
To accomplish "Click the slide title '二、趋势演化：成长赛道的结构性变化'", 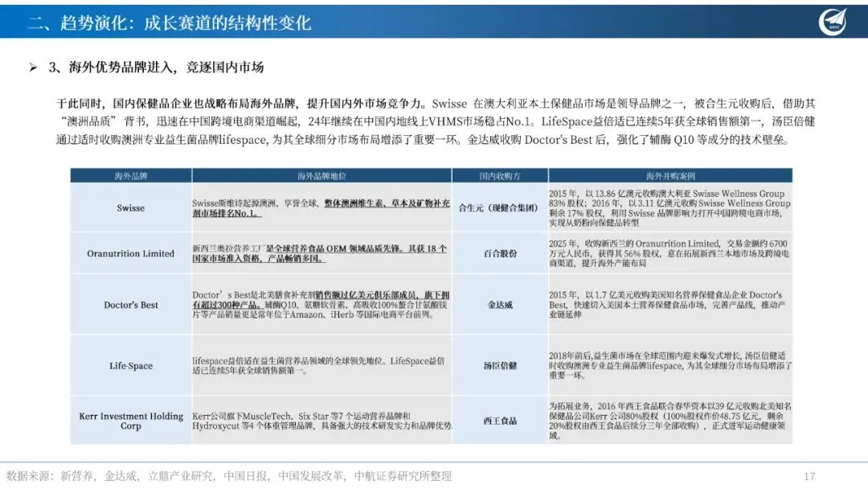I will pyautogui.click(x=170, y=23).
